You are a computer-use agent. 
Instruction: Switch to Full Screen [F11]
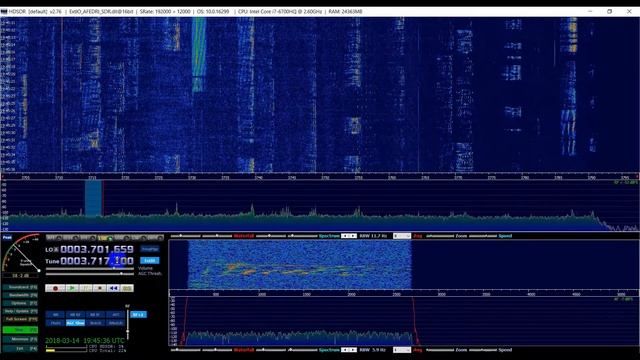click(x=20, y=319)
